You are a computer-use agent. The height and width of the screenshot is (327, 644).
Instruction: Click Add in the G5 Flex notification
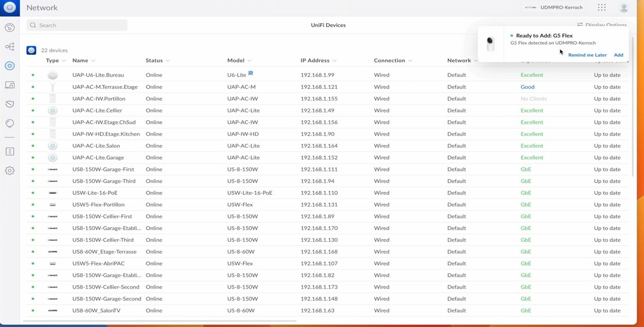618,55
